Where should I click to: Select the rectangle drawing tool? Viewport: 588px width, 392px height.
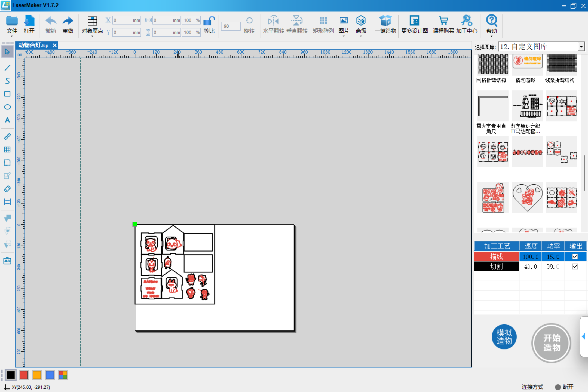[7, 94]
